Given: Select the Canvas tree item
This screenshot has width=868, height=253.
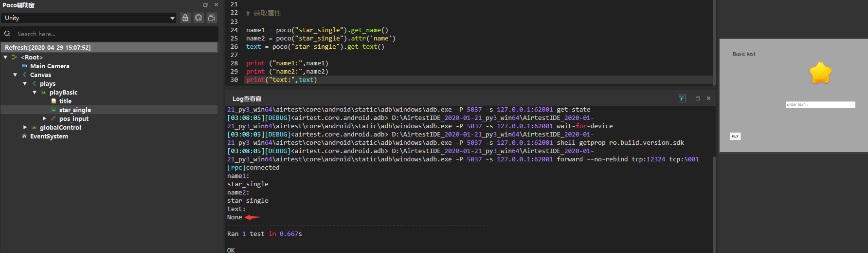Looking at the screenshot, I should (40, 75).
